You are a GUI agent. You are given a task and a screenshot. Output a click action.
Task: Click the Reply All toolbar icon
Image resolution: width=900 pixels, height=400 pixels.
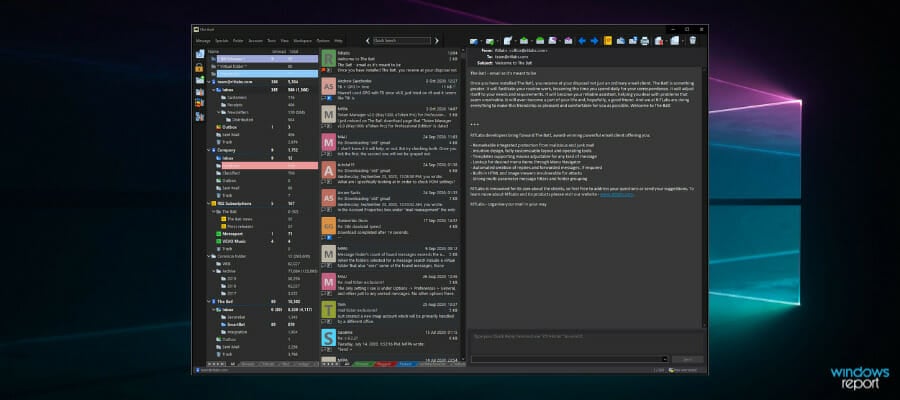[x=540, y=41]
